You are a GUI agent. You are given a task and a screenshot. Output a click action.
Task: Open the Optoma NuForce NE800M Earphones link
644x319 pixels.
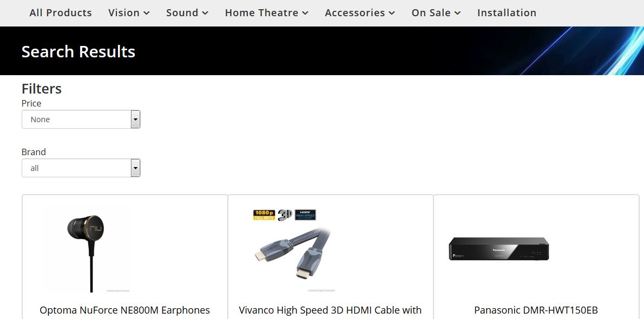[x=125, y=310]
